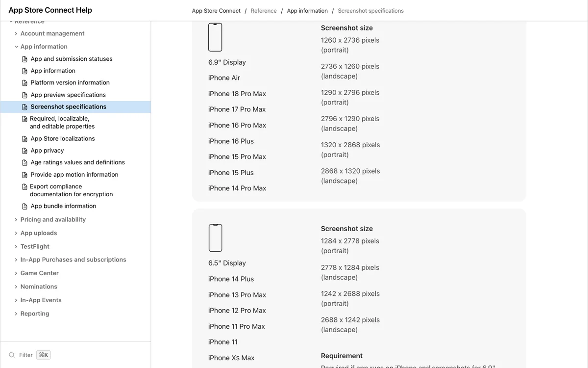Expand the App uploads section

(x=16, y=233)
